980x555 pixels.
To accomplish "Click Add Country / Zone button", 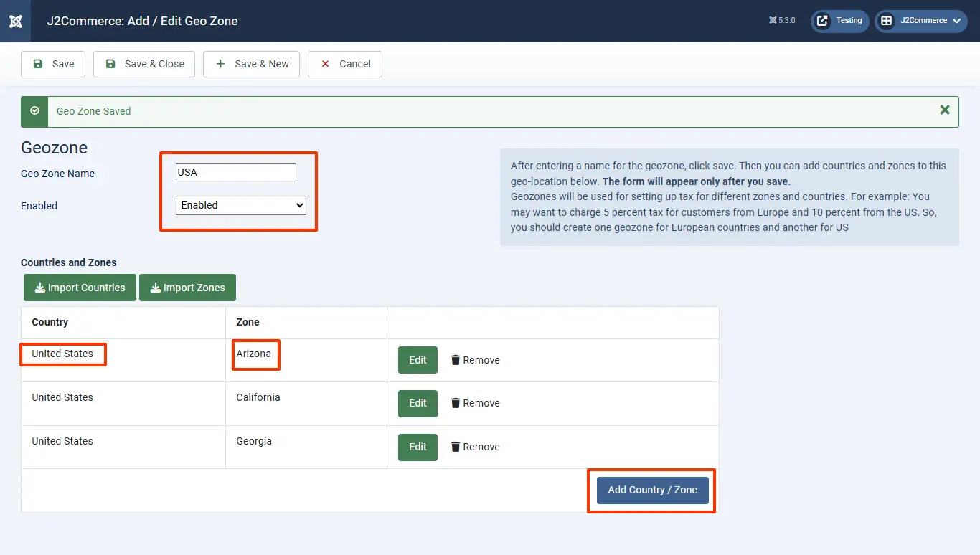I will click(x=653, y=490).
